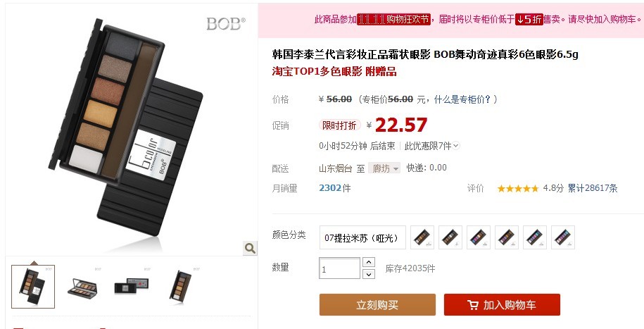Click the 立刻购买 buy now button
644x329 pixels.
coord(377,305)
